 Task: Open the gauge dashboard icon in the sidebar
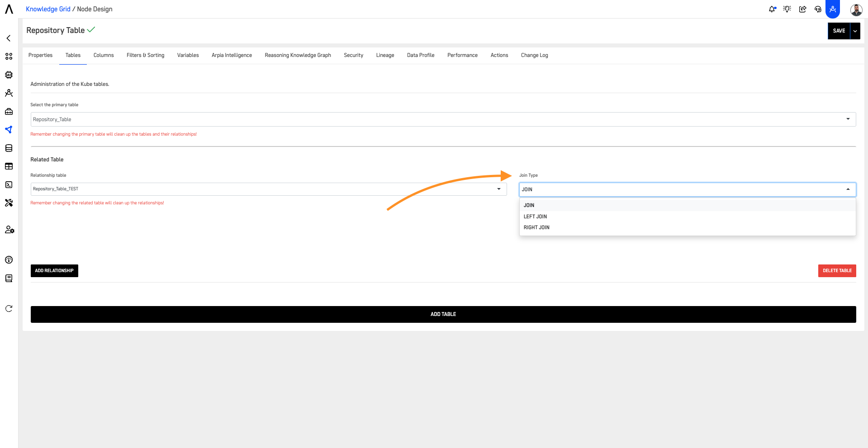point(9,259)
